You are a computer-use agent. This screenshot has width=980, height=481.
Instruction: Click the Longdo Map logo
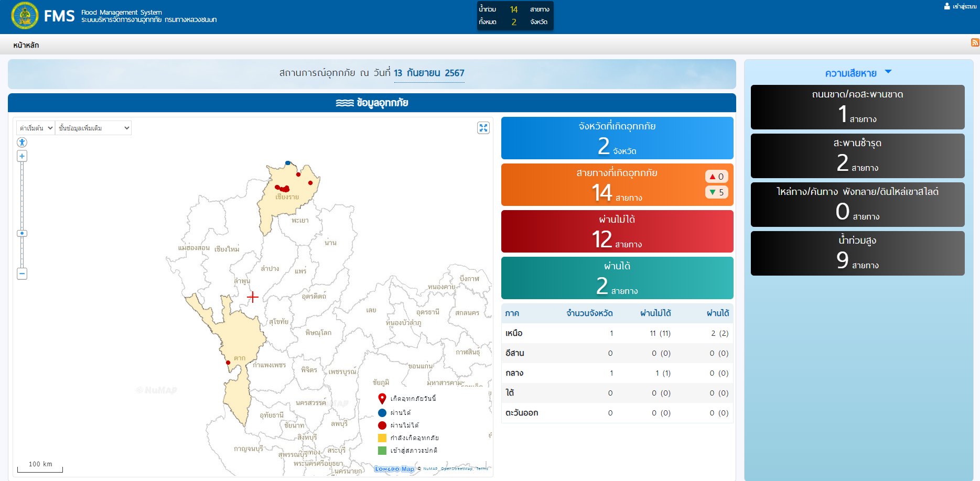tap(394, 469)
